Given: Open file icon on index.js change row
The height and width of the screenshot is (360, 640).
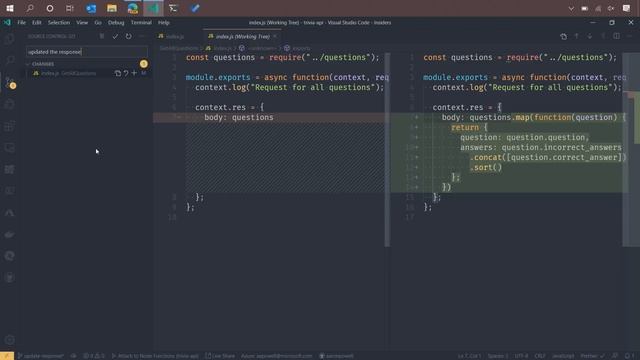Looking at the screenshot, I should (118, 73).
